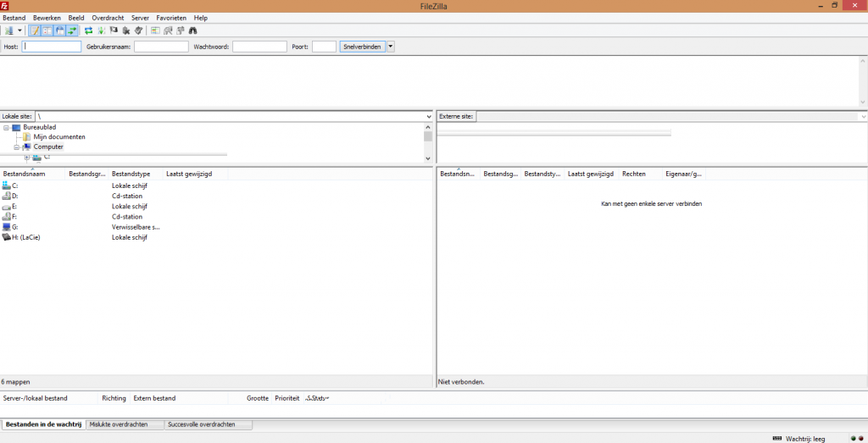The height and width of the screenshot is (443, 868).
Task: Click the 'Verwisselbare s...' type cell
Action: click(136, 227)
